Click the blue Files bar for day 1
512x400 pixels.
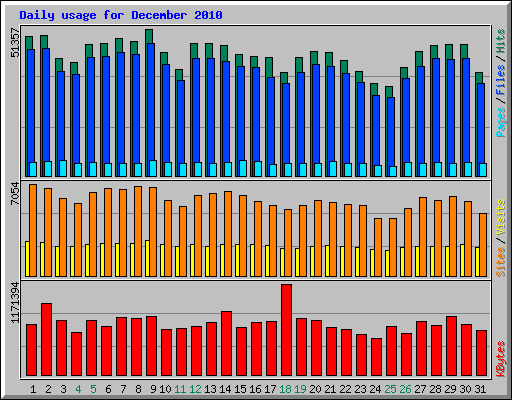pyautogui.click(x=31, y=106)
